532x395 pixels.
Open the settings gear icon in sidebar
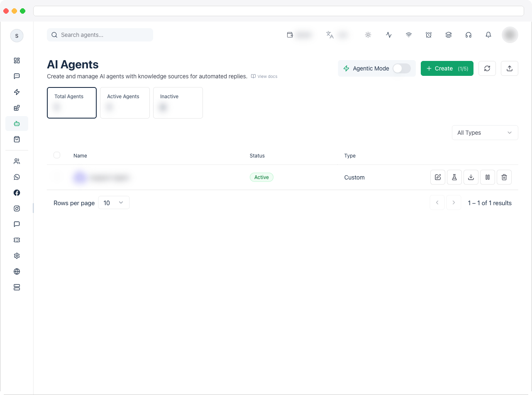coord(17,256)
